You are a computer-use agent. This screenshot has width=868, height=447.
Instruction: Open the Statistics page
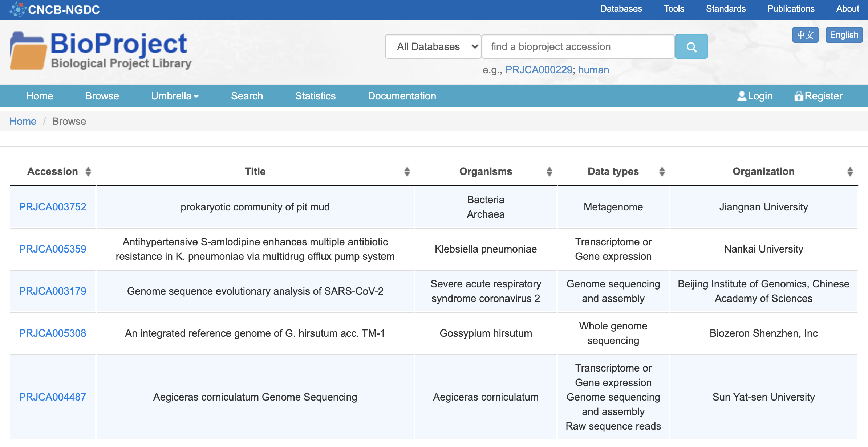[x=315, y=96]
